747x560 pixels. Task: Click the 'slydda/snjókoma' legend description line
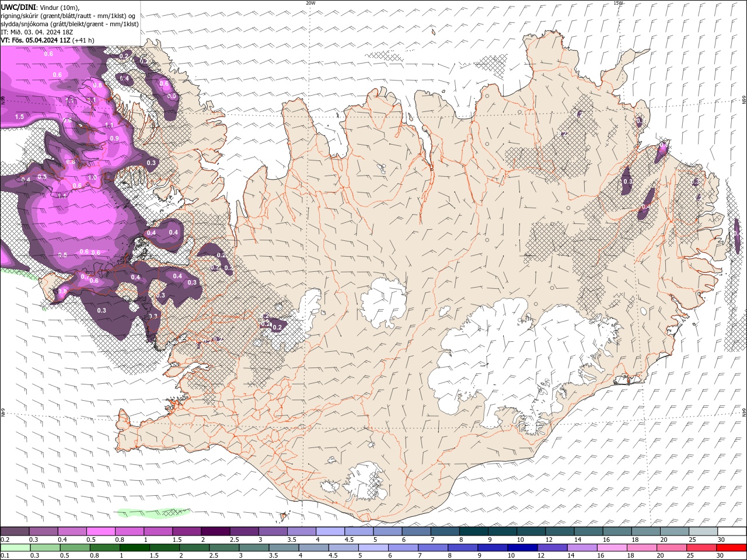pos(69,24)
